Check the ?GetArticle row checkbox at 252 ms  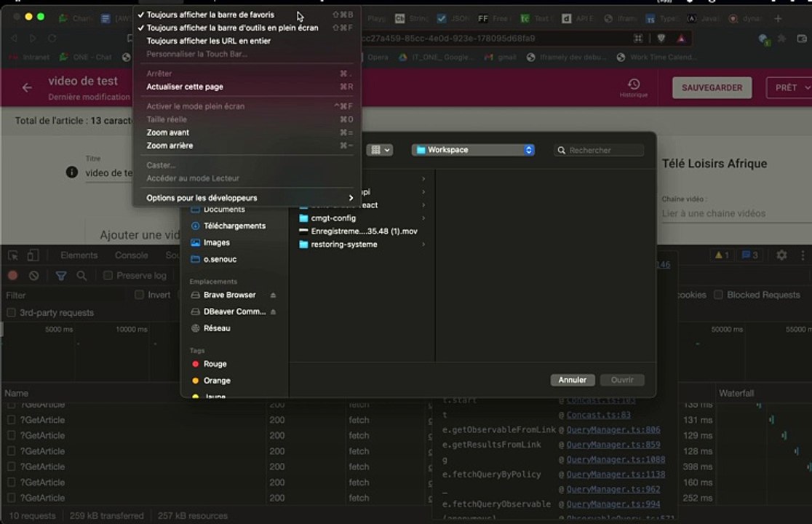click(11, 498)
